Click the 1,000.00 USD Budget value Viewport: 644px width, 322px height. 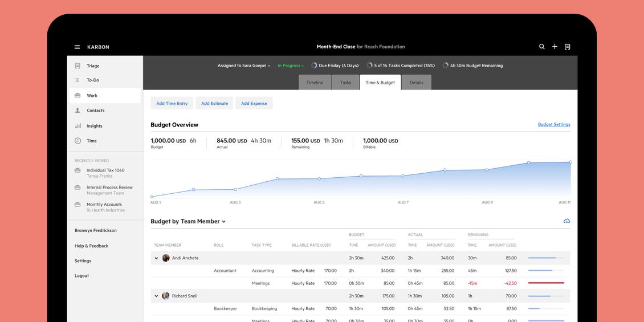(x=168, y=140)
